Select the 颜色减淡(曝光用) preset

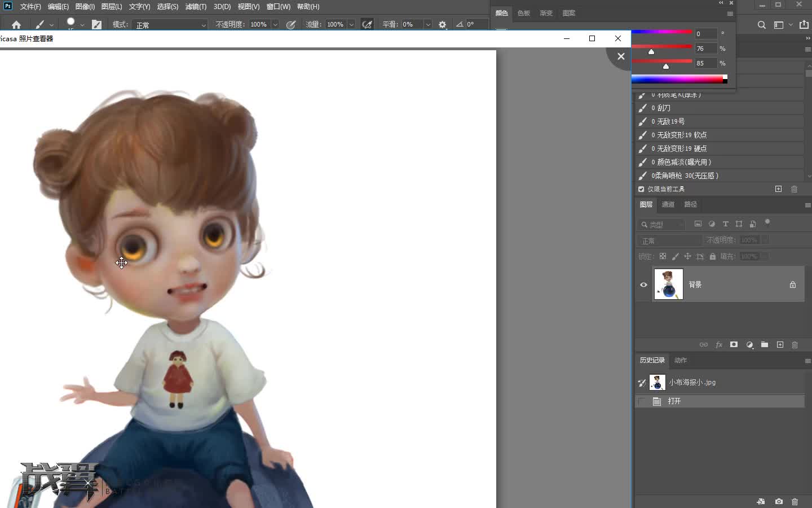click(720, 162)
